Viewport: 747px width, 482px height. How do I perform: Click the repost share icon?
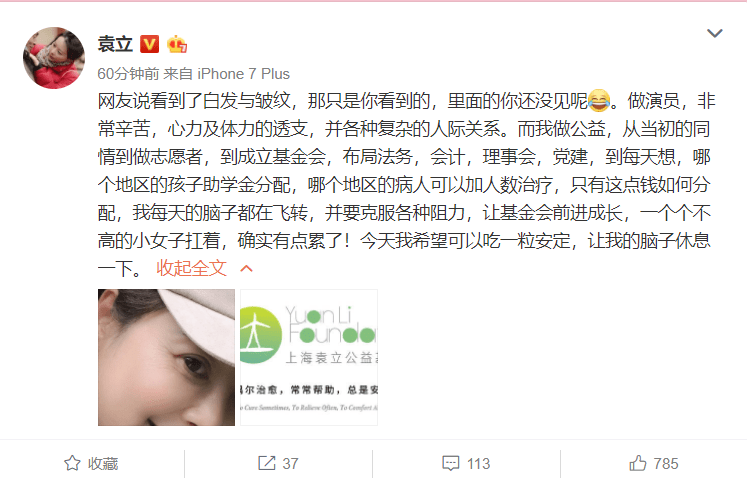click(267, 463)
